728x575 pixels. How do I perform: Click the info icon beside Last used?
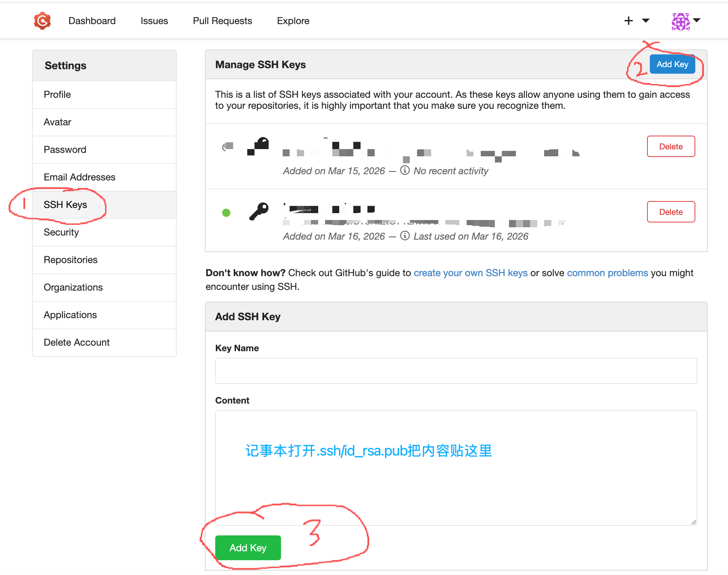(x=405, y=236)
